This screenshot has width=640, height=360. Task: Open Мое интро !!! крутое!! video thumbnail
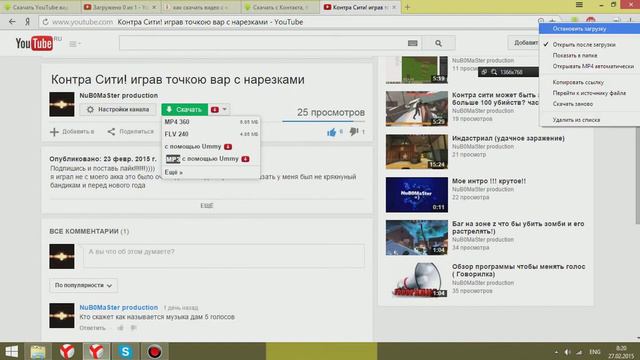[x=417, y=195]
